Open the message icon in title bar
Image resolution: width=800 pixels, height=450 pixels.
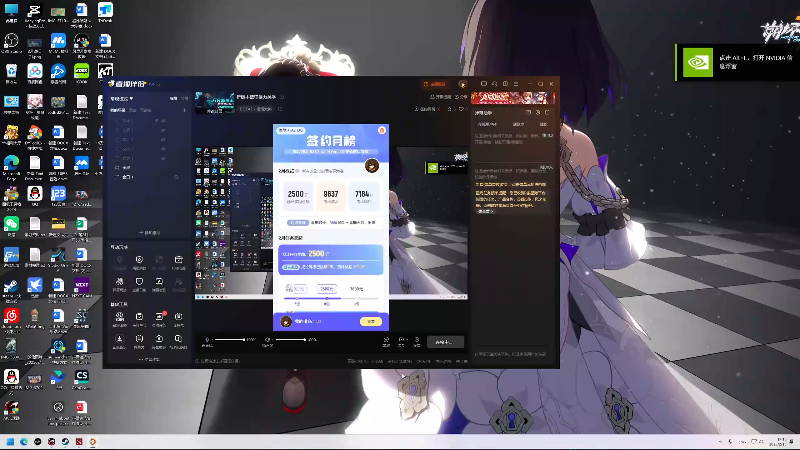pos(484,84)
